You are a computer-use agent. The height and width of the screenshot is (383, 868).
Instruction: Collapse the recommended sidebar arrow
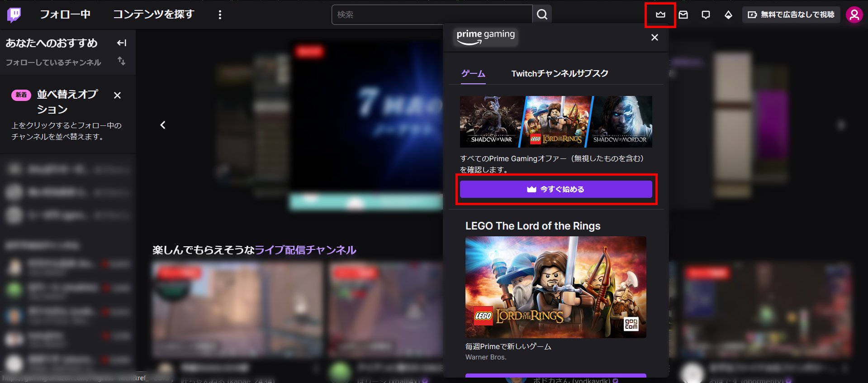click(122, 43)
